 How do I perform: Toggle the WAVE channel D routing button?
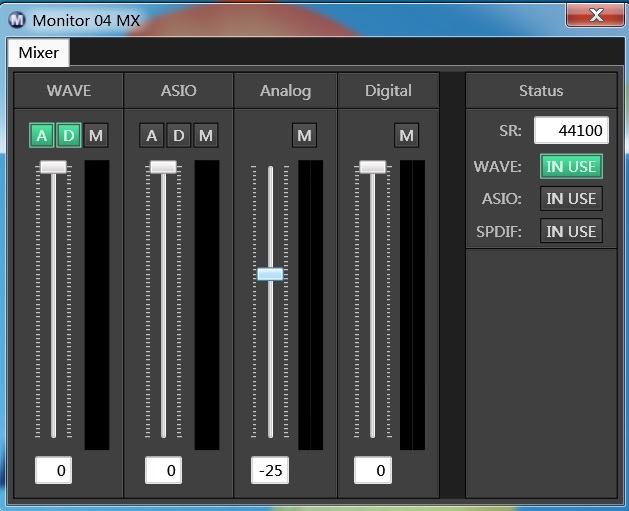click(x=68, y=135)
